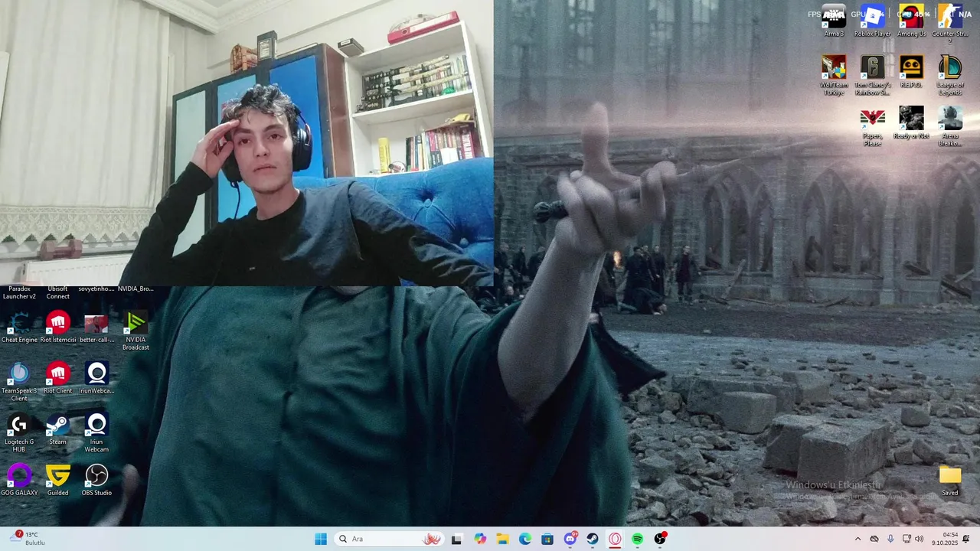Open Task View from the taskbar

tap(457, 539)
